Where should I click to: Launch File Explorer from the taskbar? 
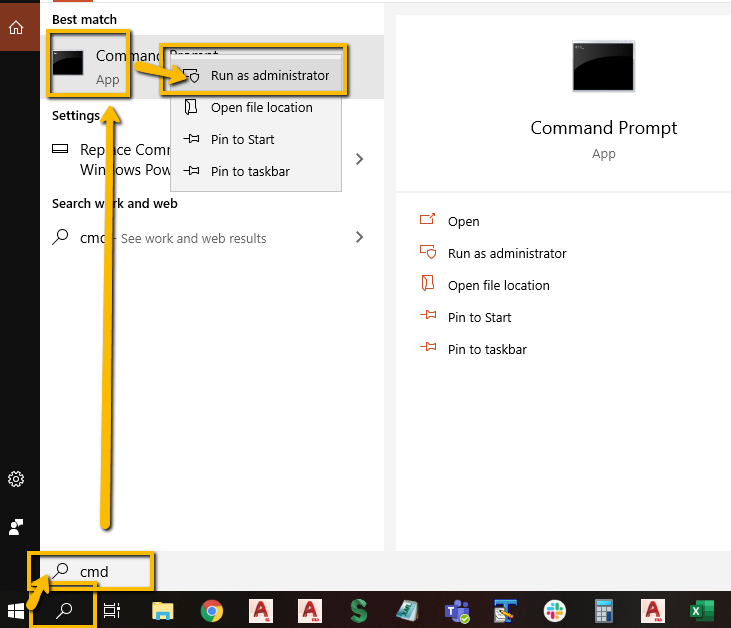163,611
